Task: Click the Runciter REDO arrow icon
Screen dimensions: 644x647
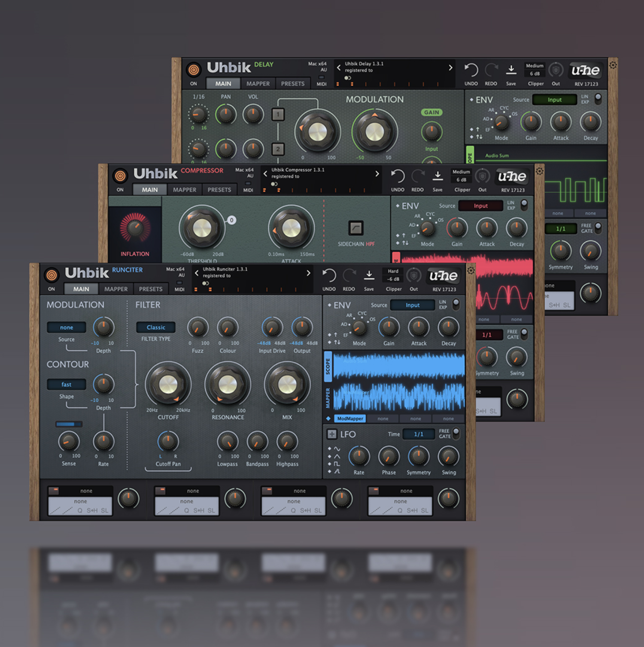Action: click(349, 275)
